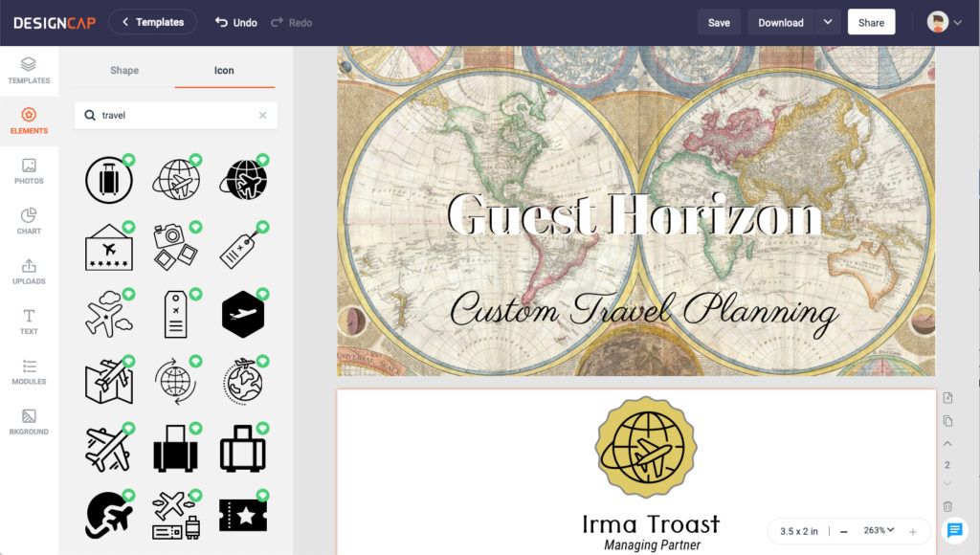Delete the current page with trash icon
The height and width of the screenshot is (555, 980).
click(947, 506)
